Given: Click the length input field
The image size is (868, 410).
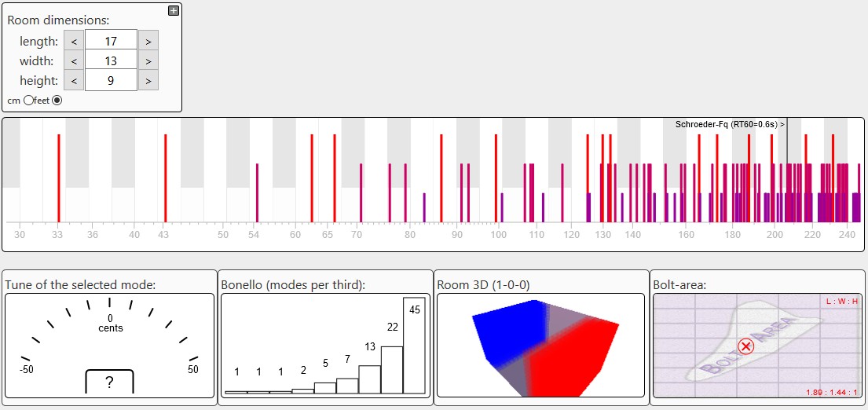Looking at the screenshot, I should tap(111, 41).
